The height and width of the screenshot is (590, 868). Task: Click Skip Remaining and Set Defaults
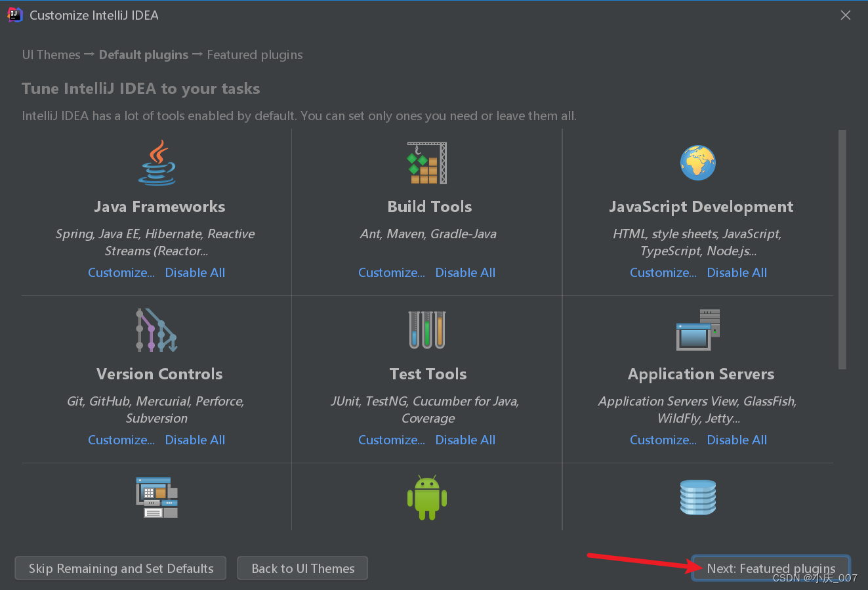(120, 568)
